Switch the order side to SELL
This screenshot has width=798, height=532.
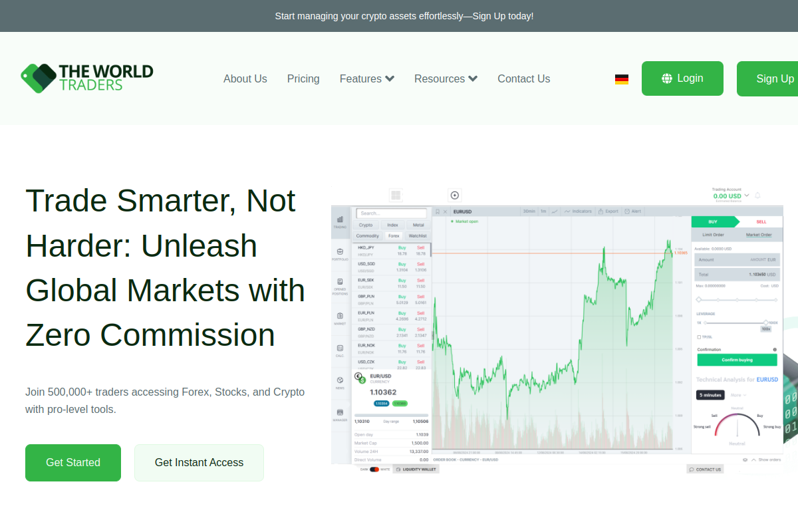pos(761,221)
